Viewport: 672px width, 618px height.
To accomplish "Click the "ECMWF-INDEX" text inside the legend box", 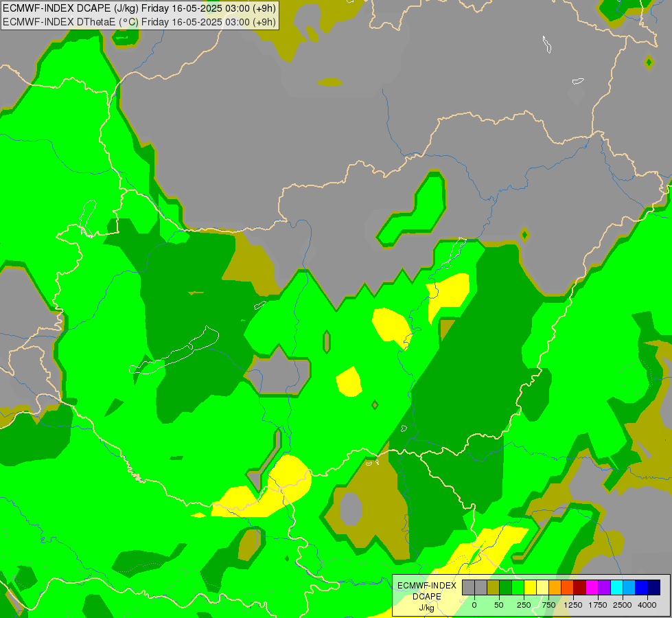I will [427, 586].
